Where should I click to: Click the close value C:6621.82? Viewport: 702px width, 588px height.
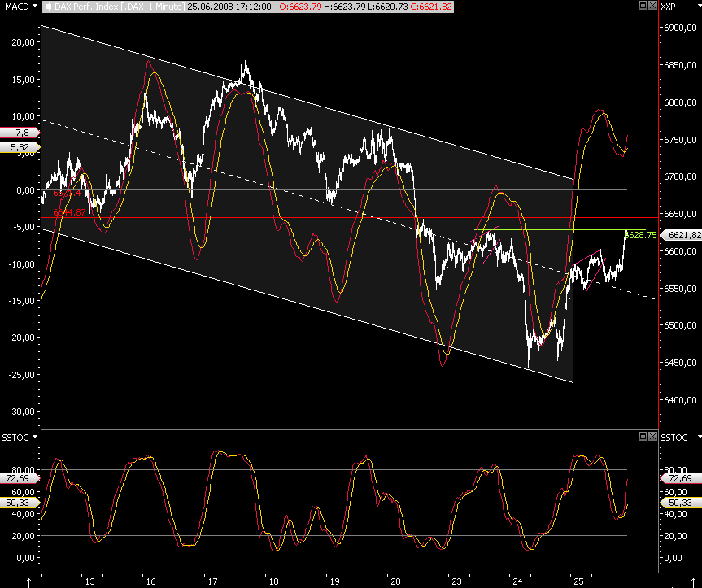[431, 7]
